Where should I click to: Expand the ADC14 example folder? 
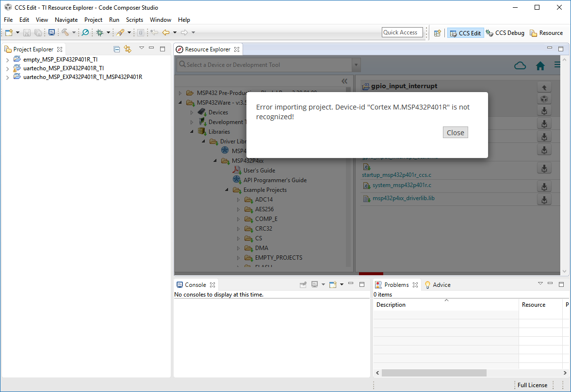(x=239, y=200)
